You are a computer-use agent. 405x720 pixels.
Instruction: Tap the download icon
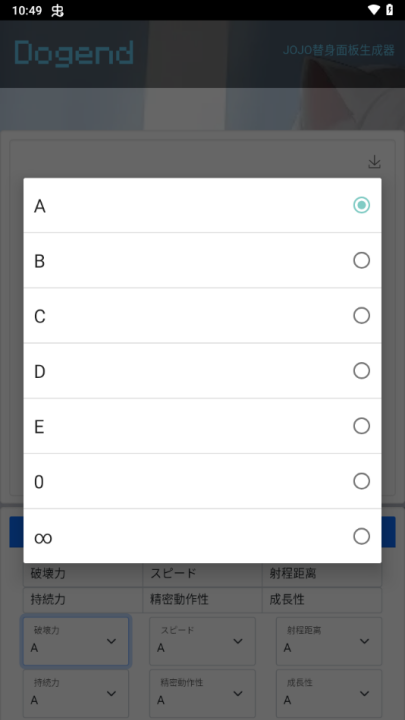click(375, 162)
